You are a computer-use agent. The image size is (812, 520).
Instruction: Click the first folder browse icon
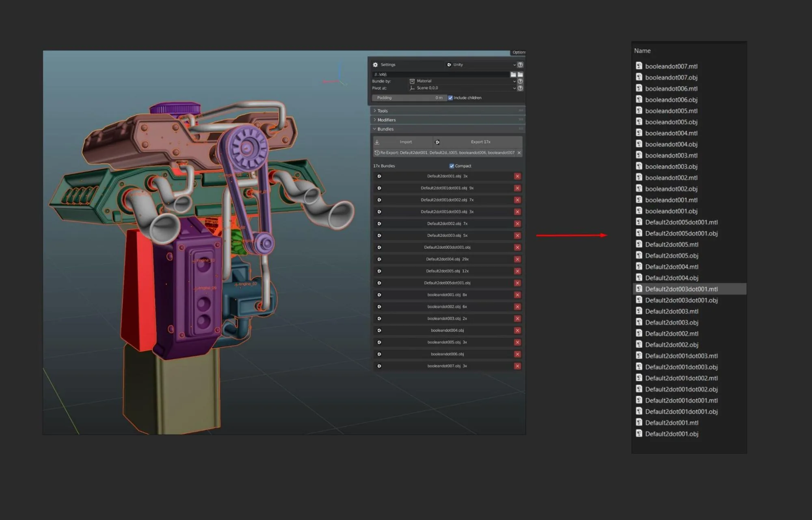513,74
